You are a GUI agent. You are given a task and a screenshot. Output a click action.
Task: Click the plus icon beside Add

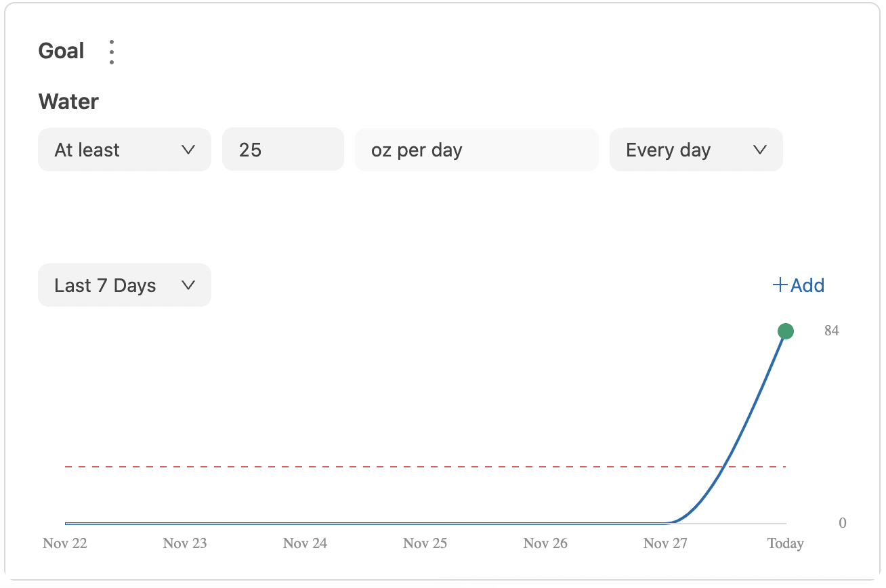point(780,285)
